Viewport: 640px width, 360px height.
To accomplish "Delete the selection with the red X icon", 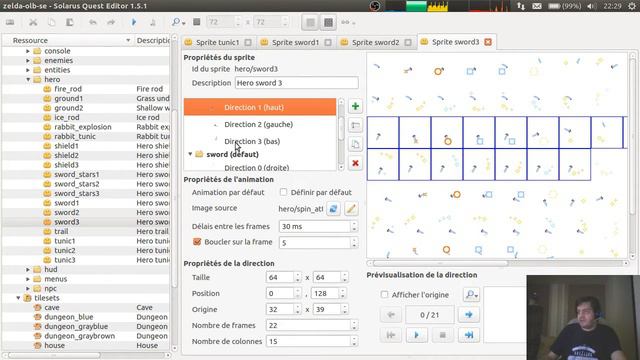I will (x=356, y=163).
